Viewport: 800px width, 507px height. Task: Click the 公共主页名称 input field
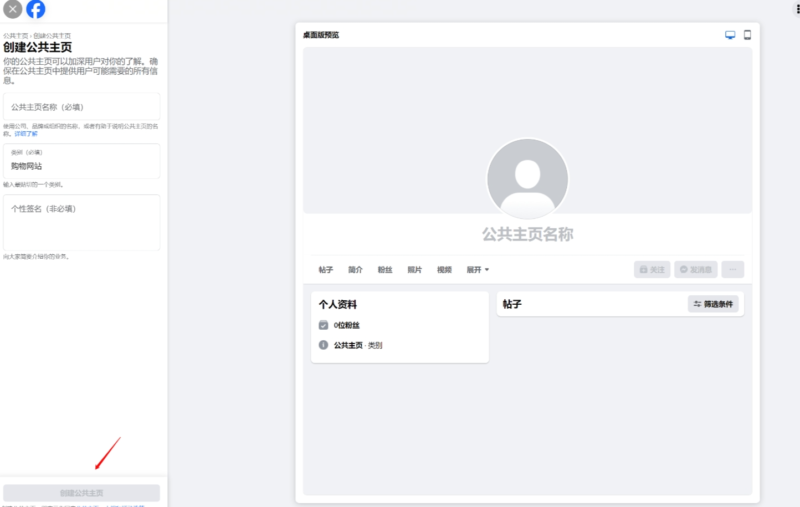click(x=82, y=107)
